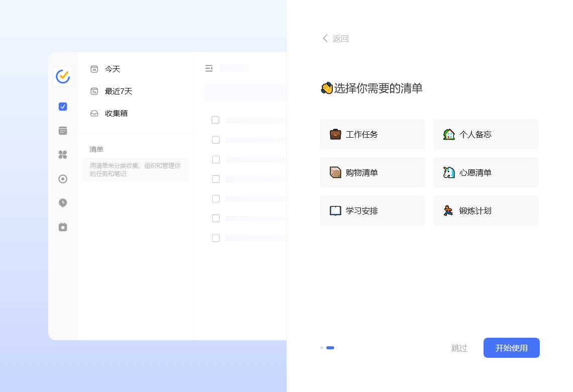
Task: Click the back chevron arrow icon
Action: coord(325,38)
